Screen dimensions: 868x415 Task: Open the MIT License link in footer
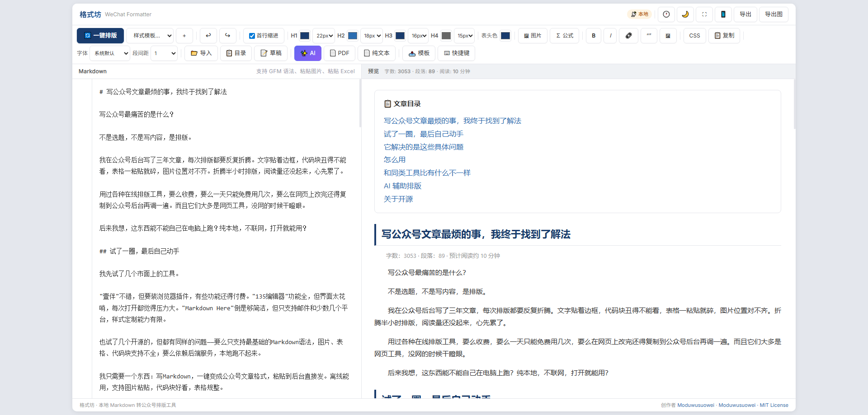(774, 406)
